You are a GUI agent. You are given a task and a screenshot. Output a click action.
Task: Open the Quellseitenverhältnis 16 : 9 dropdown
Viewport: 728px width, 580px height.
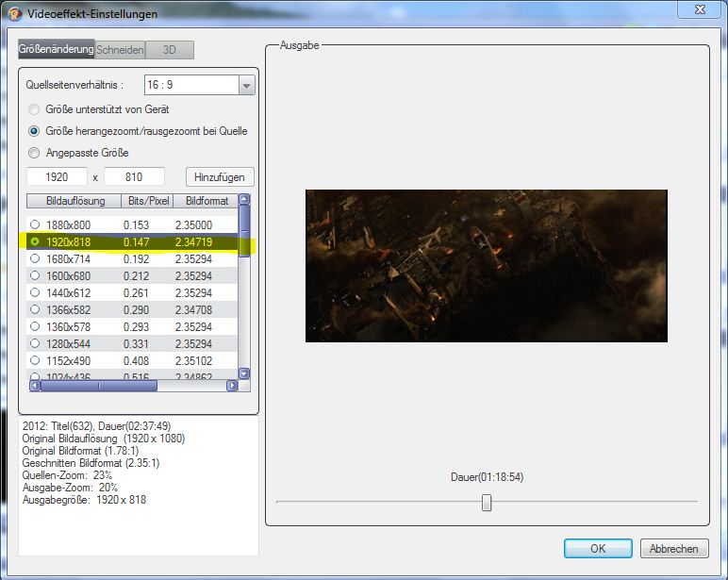point(247,86)
